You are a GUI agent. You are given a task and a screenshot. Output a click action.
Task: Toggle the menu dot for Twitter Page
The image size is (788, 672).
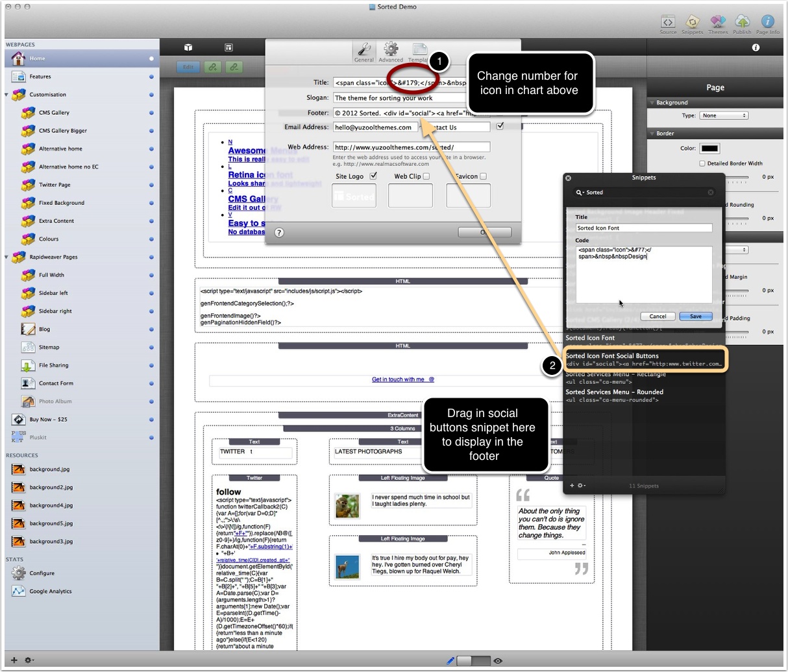pyautogui.click(x=151, y=185)
